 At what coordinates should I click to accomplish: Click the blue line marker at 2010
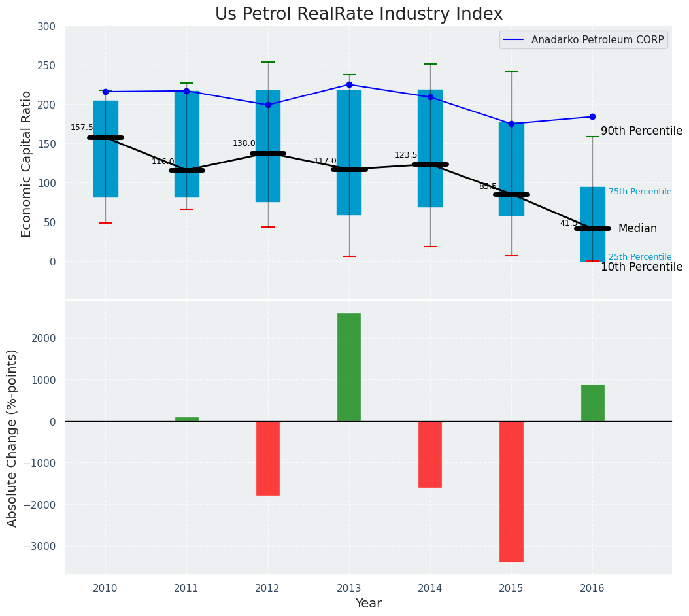tap(105, 92)
